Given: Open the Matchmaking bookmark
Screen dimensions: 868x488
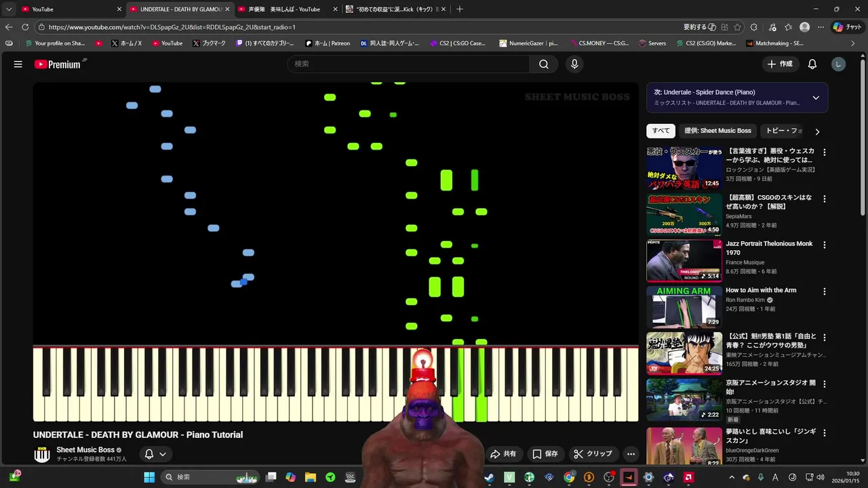Looking at the screenshot, I should pos(774,43).
